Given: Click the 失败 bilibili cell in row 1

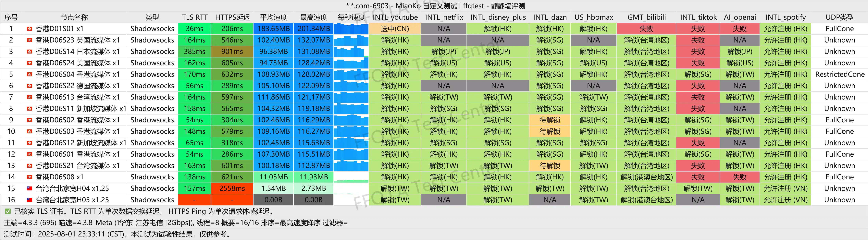Looking at the screenshot, I should 646,29.
